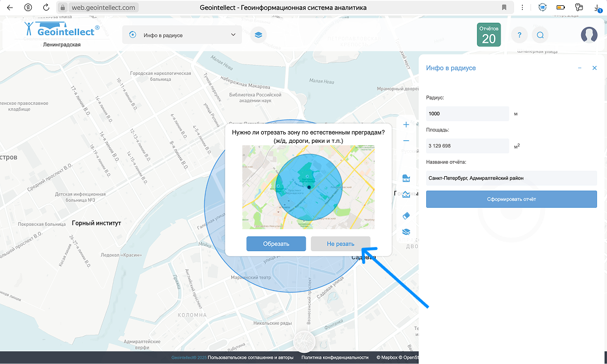Click the report name "Название отчёта" field
Image resolution: width=607 pixels, height=364 pixels.
click(511, 178)
